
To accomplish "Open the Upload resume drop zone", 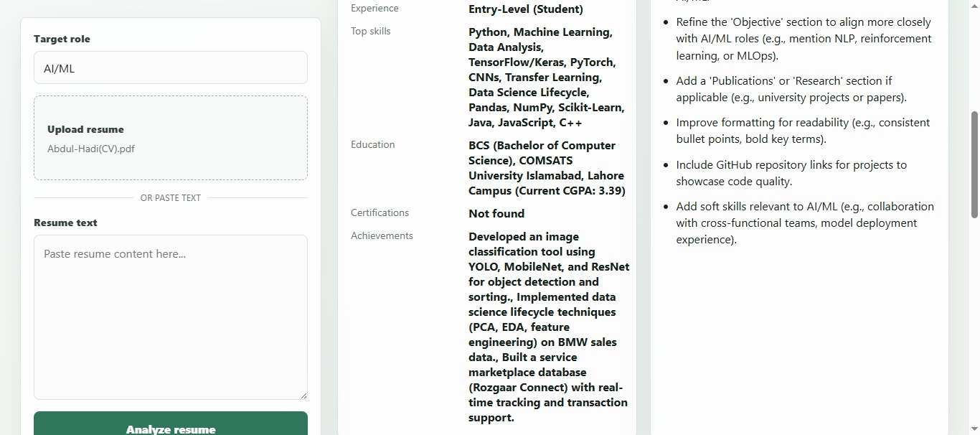I will 171,138.
